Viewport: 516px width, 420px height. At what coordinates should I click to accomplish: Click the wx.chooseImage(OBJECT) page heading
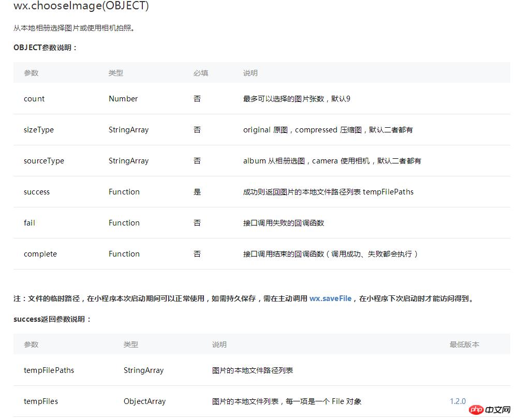[x=81, y=6]
